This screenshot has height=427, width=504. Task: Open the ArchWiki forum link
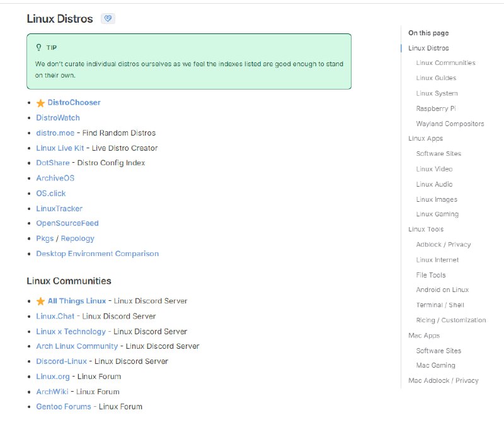tap(52, 392)
